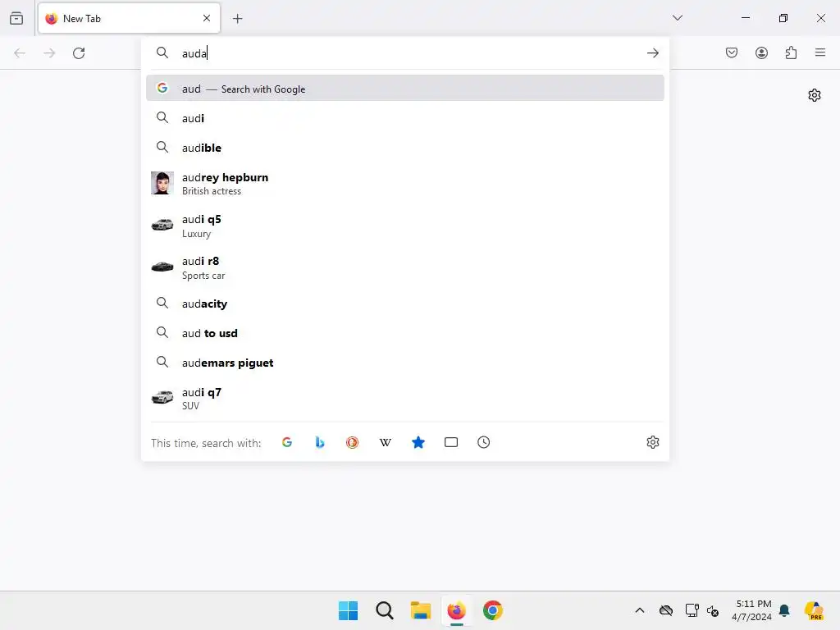
Task: Close the New Tab tab
Action: point(207,18)
